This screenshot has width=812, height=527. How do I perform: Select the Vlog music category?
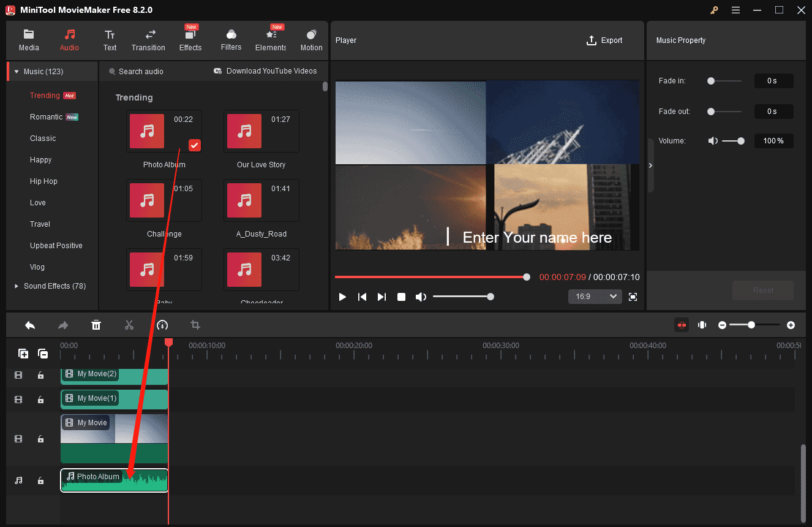[37, 267]
